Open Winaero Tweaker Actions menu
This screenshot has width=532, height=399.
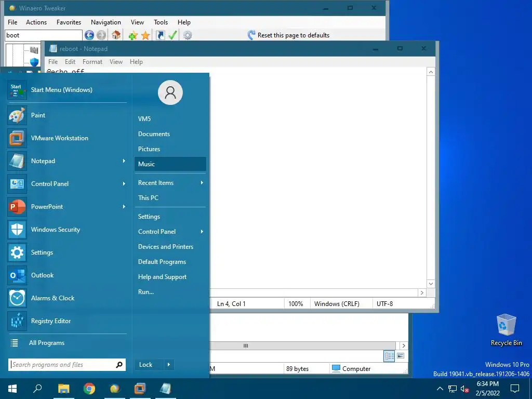(x=36, y=22)
